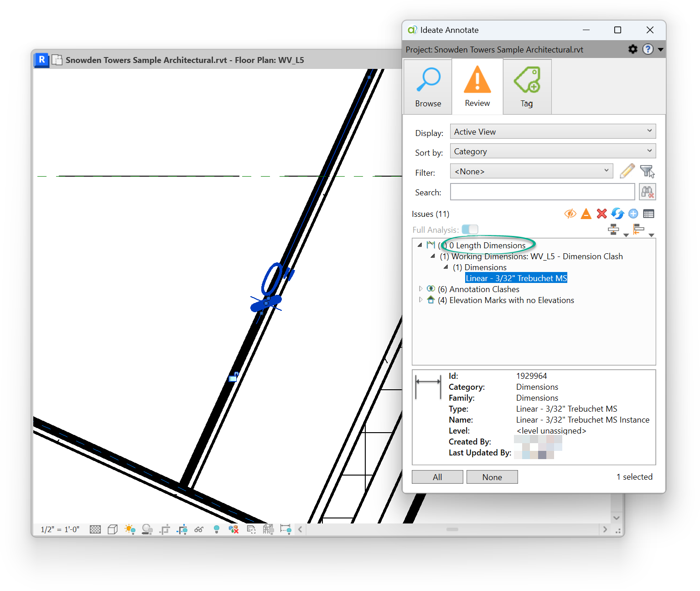Switch to the Review tab
This screenshot has height=591, width=700.
477,87
